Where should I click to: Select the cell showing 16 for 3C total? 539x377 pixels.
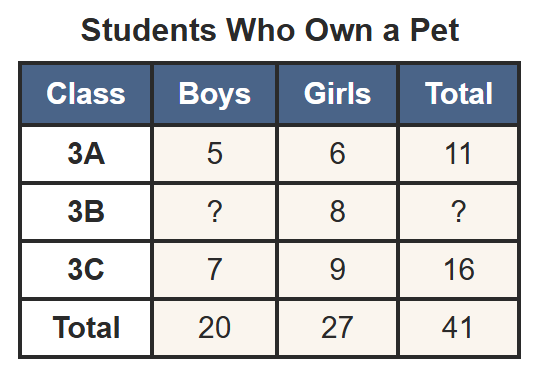(459, 270)
